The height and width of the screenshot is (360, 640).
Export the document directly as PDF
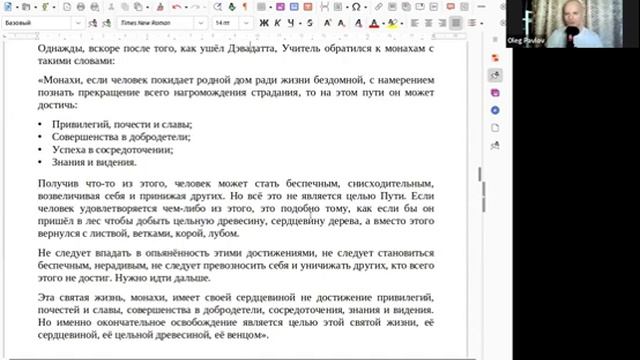click(67, 7)
